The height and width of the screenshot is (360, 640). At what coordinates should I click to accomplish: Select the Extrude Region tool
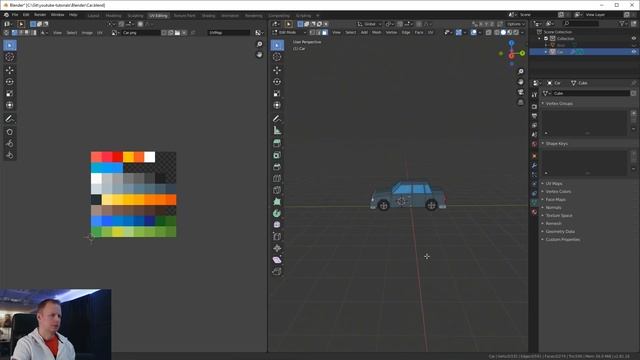click(x=277, y=143)
